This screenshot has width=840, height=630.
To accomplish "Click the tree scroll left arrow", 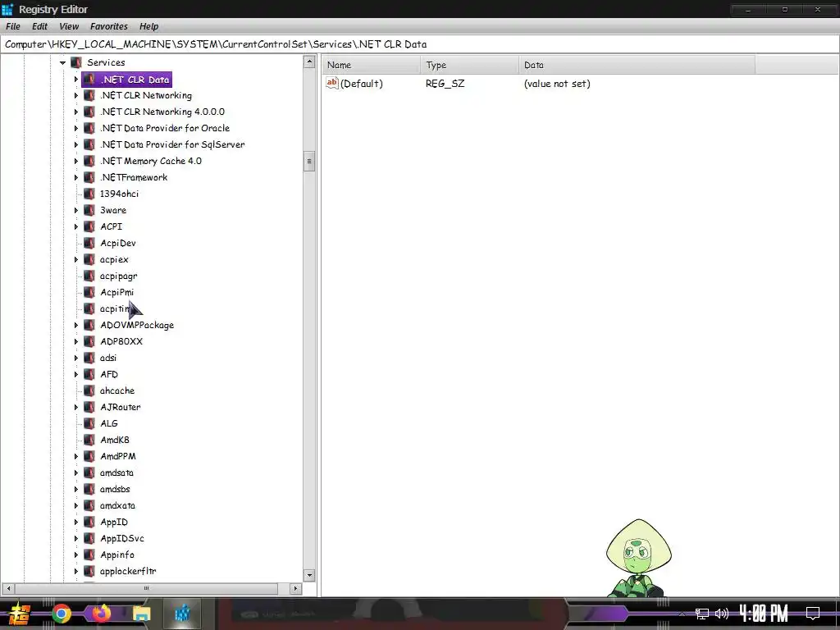I will (x=8, y=588).
